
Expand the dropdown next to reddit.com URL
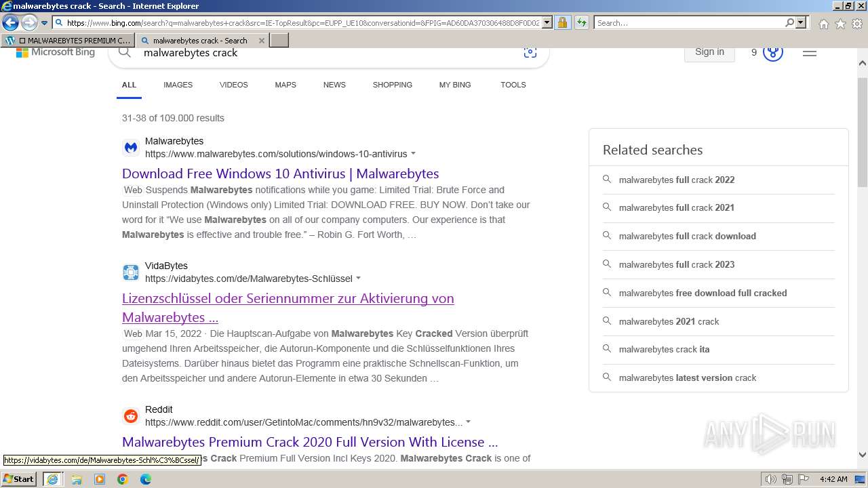[469, 422]
